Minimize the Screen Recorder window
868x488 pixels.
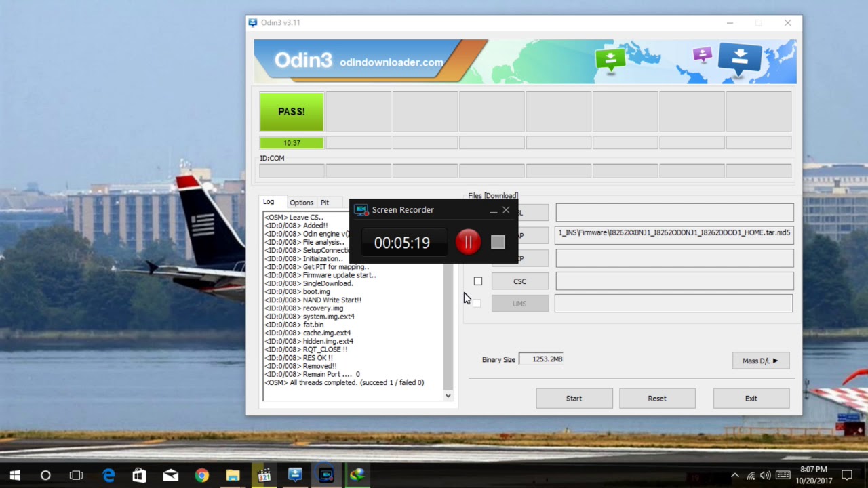tap(493, 211)
